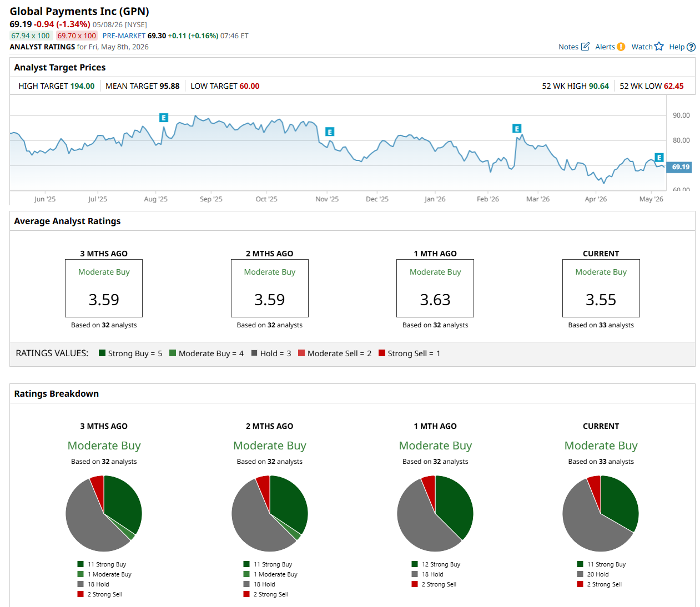Select the current price label 69.19 on chart
The width and height of the screenshot is (700, 607).
tap(679, 167)
